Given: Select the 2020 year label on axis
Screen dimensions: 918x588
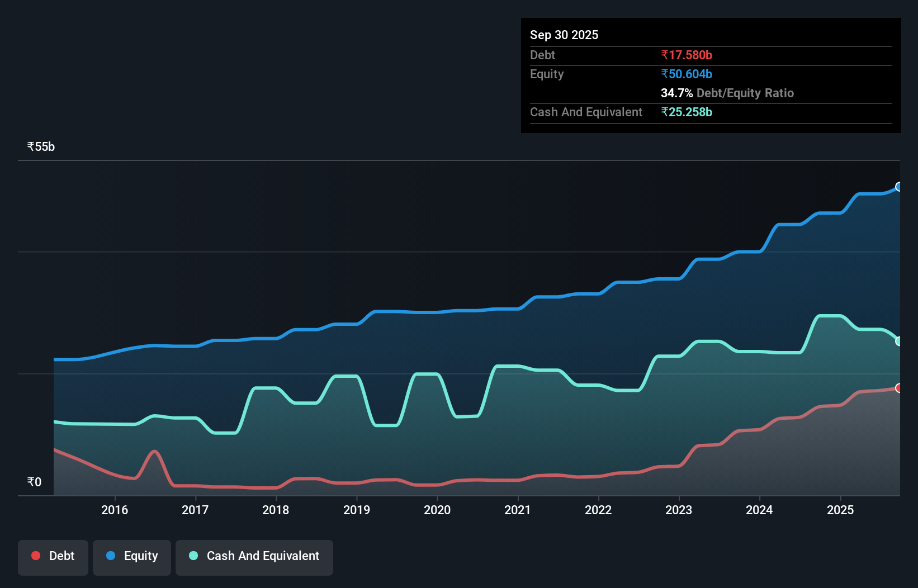Looking at the screenshot, I should click(438, 510).
